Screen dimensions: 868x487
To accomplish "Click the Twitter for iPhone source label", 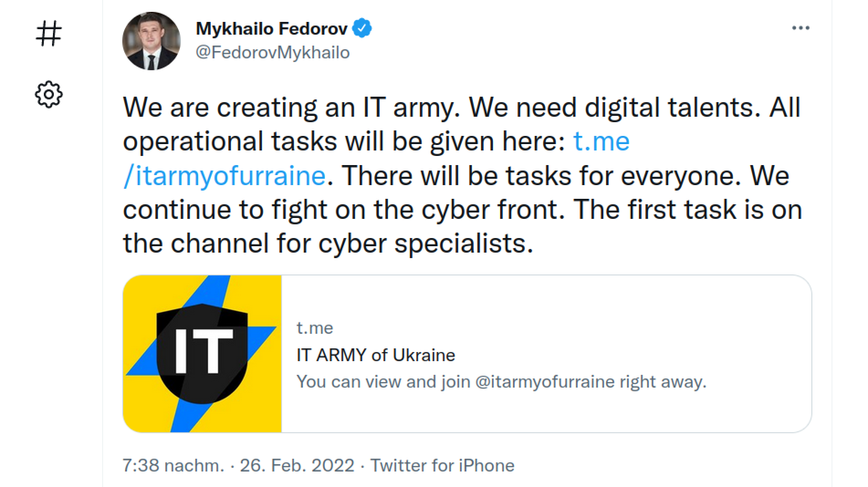I will (x=442, y=465).
